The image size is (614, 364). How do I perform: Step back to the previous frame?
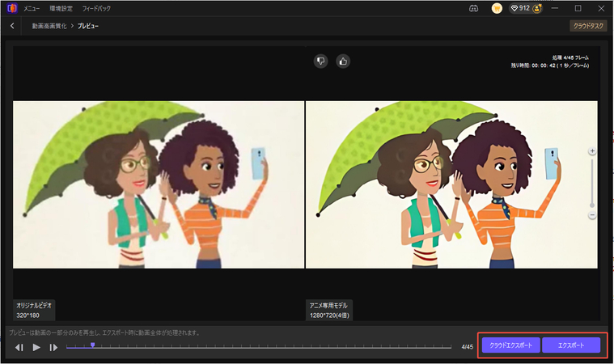(x=19, y=347)
